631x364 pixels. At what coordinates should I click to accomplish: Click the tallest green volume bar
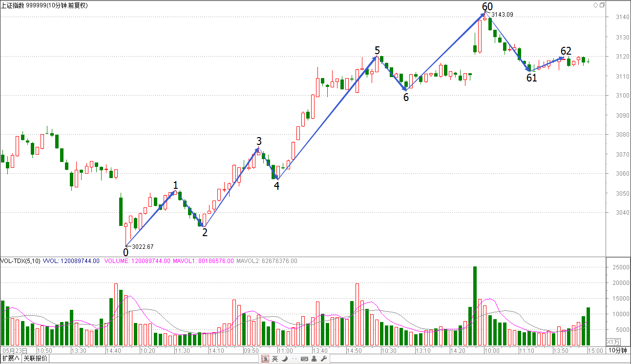[475, 306]
